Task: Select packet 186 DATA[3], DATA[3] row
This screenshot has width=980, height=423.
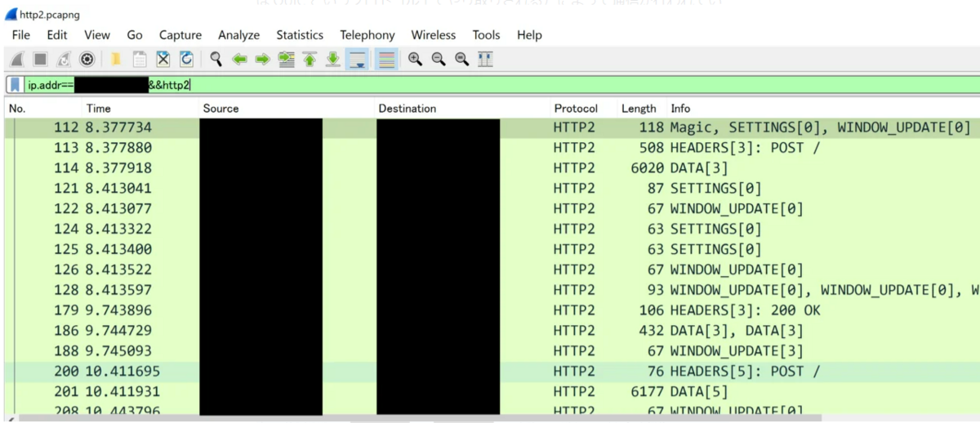Action: (x=492, y=331)
